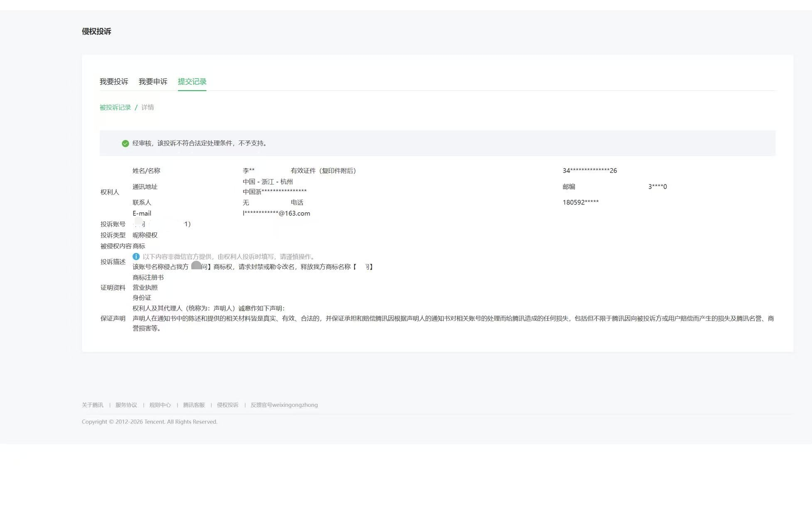
Task: Click 侵权投诉 link in footer
Action: 228,405
